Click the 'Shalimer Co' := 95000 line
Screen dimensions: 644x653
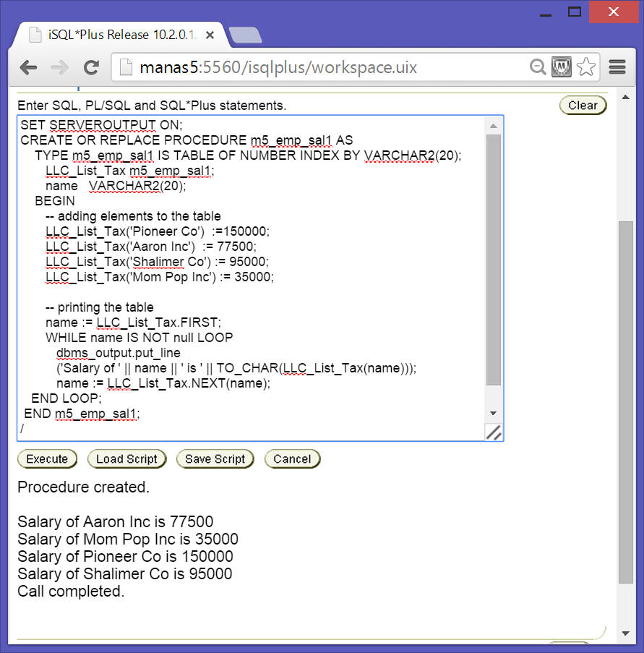[x=158, y=262]
